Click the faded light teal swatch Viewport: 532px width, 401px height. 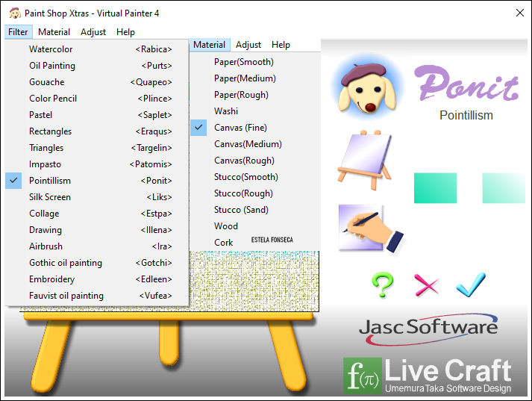tap(504, 188)
